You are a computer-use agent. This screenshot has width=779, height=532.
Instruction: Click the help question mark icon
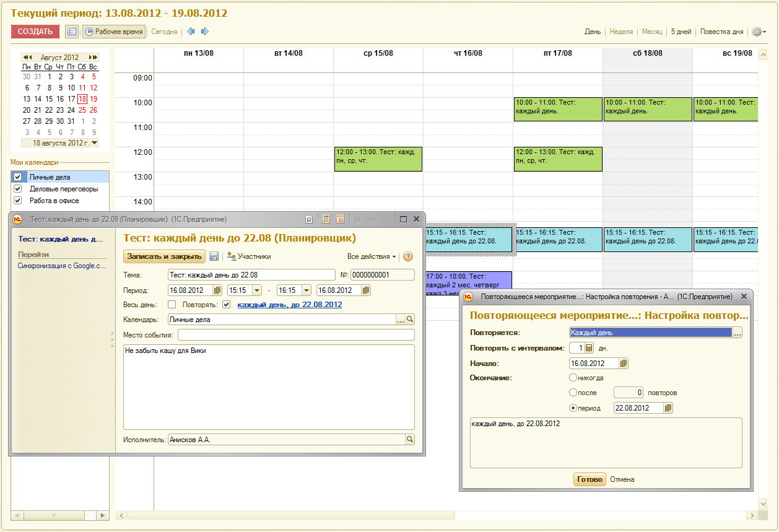tap(408, 256)
